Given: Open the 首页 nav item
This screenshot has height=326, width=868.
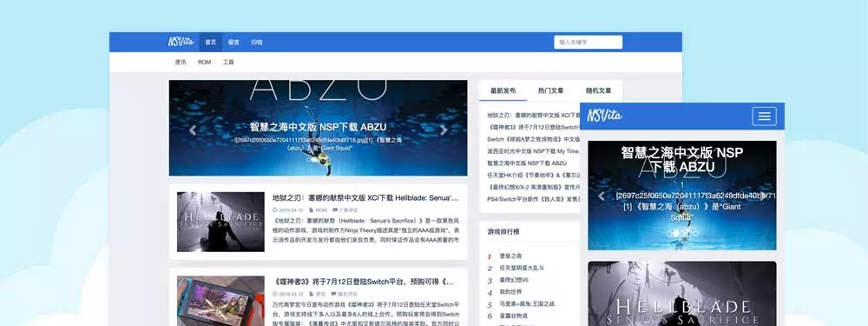Looking at the screenshot, I should (x=210, y=42).
